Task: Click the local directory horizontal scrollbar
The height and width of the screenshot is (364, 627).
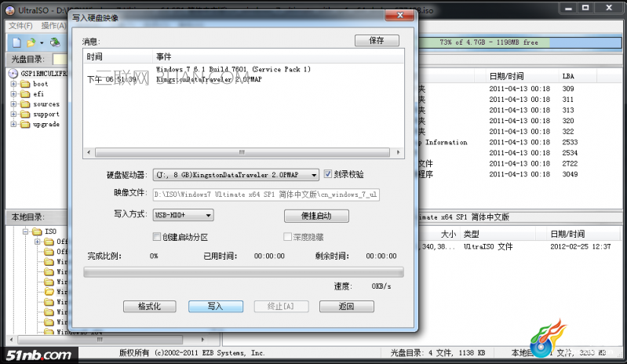Action: (100, 340)
